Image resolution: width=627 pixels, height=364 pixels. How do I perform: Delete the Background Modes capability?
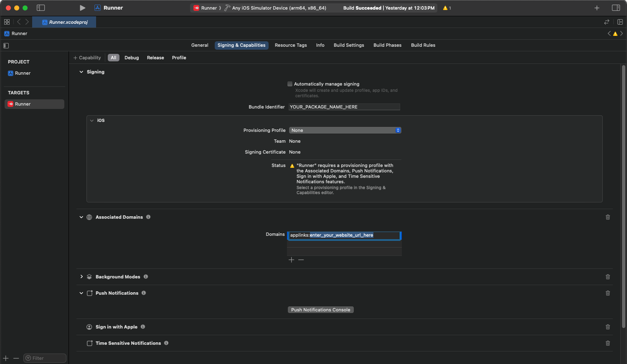(608, 277)
